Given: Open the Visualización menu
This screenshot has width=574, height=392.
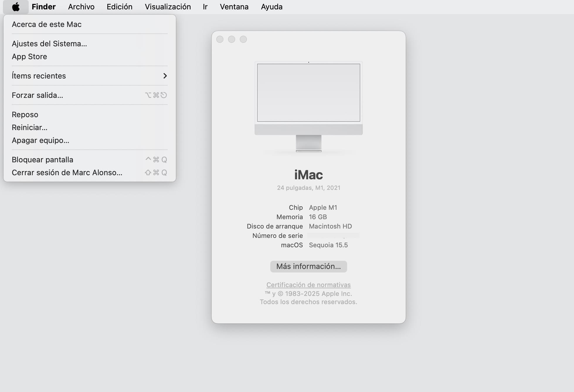Looking at the screenshot, I should pyautogui.click(x=168, y=7).
